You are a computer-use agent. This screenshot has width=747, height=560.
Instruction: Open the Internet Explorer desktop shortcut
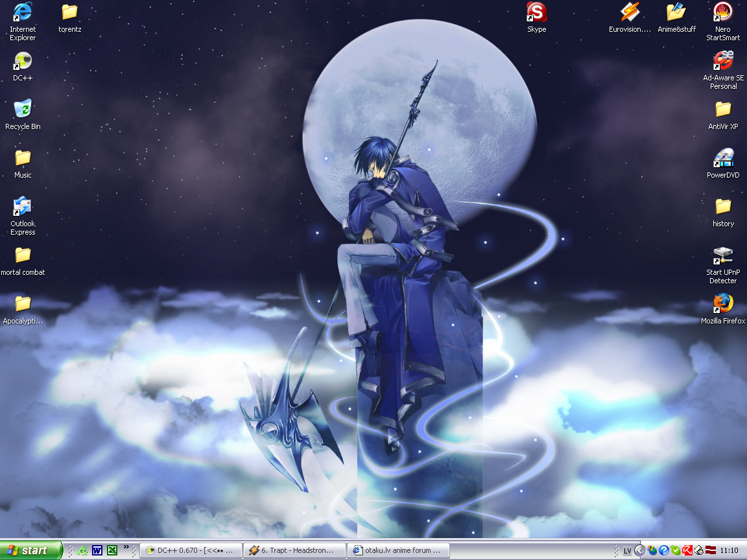click(x=23, y=22)
